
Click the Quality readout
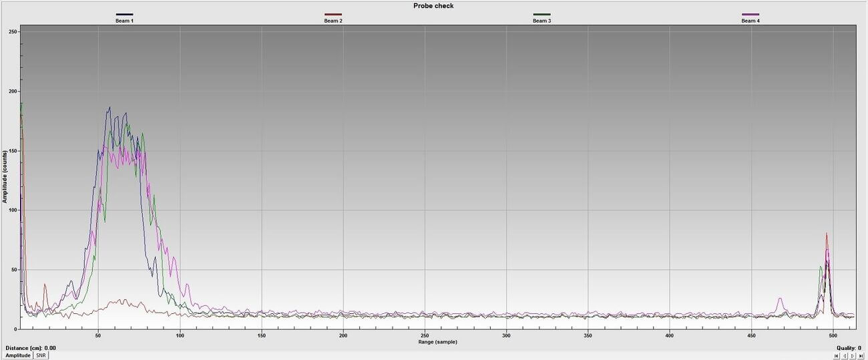point(850,348)
